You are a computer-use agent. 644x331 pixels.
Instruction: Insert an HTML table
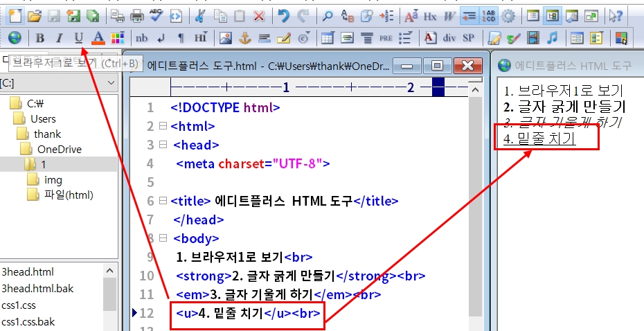328,38
